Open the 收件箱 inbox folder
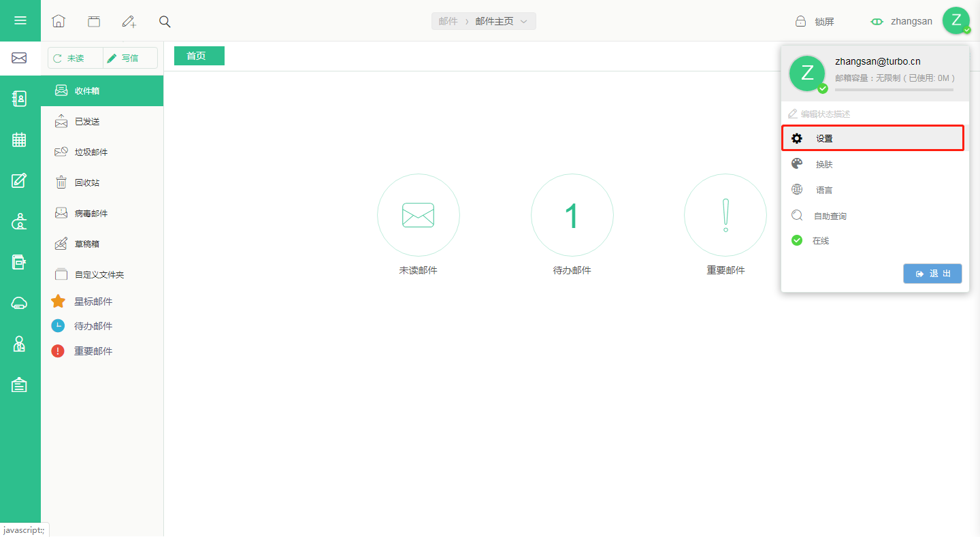980x537 pixels. [102, 91]
